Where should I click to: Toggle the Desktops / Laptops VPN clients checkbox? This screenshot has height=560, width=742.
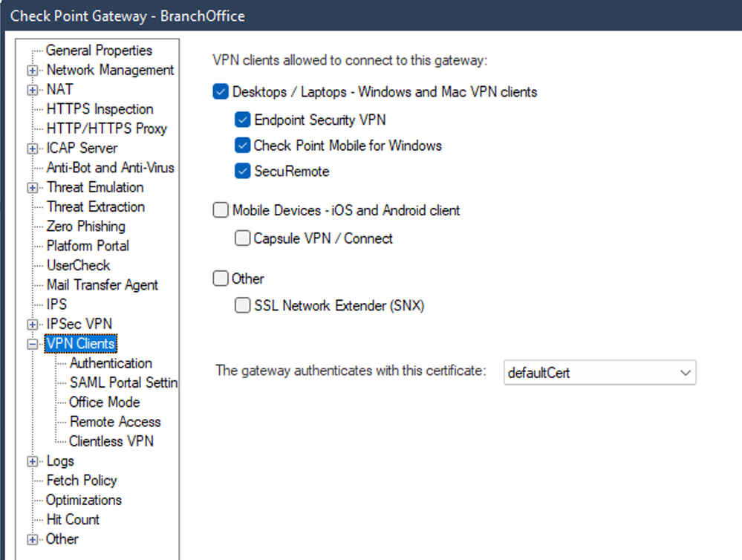point(221,92)
